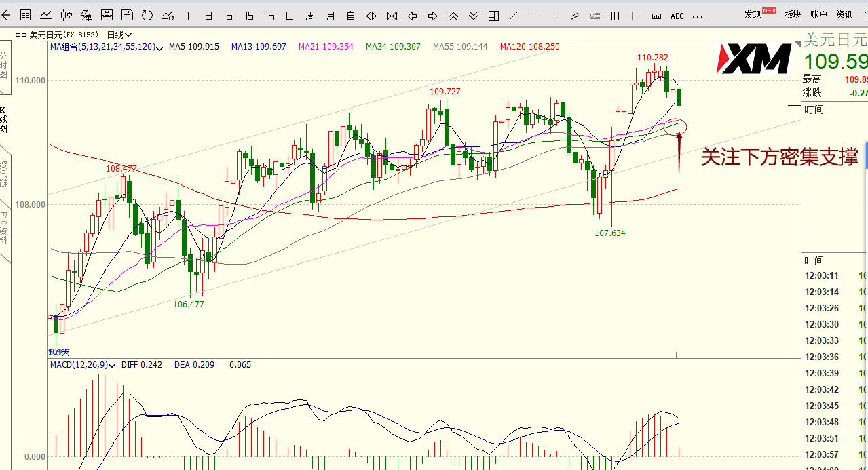Click the compress horizontally bowtie icon
This screenshot has width=868, height=470.
tap(392, 15)
